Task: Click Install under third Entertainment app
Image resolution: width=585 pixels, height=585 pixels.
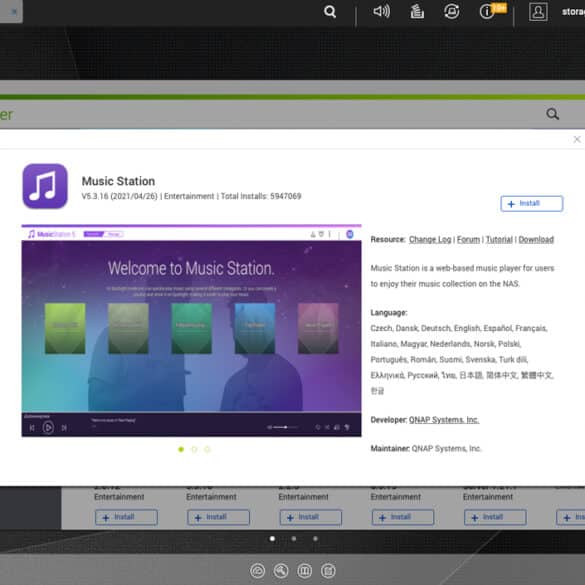Action: pos(310,517)
